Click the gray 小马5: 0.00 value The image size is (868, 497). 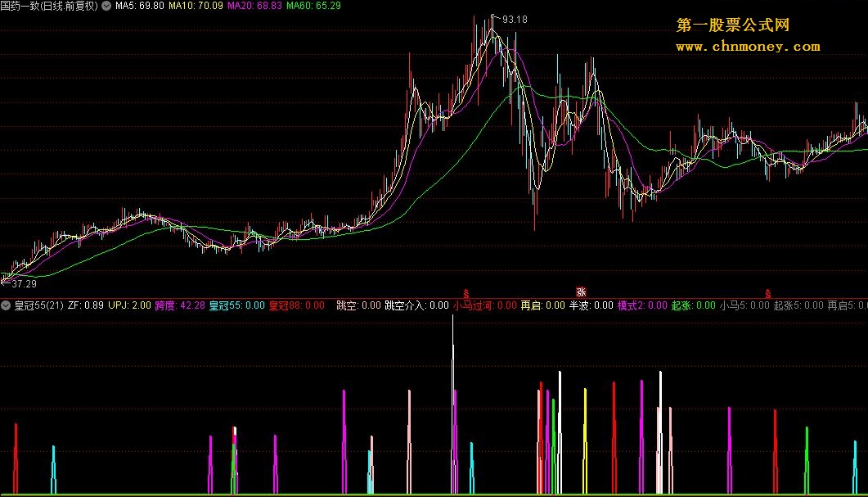click(x=744, y=305)
